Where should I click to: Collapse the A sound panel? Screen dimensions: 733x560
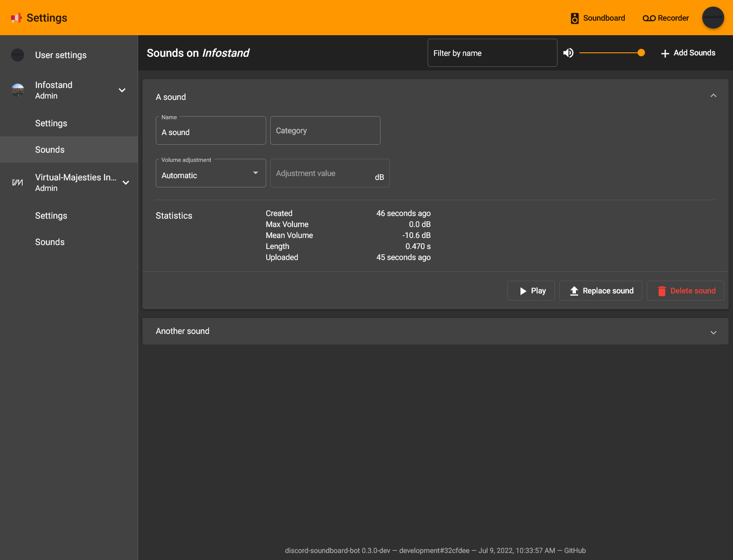(x=713, y=96)
